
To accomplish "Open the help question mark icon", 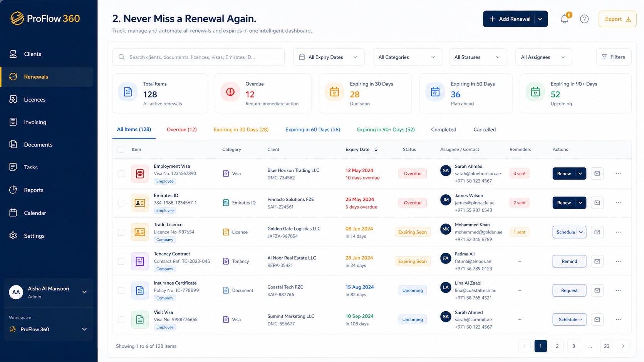I will 584,19.
